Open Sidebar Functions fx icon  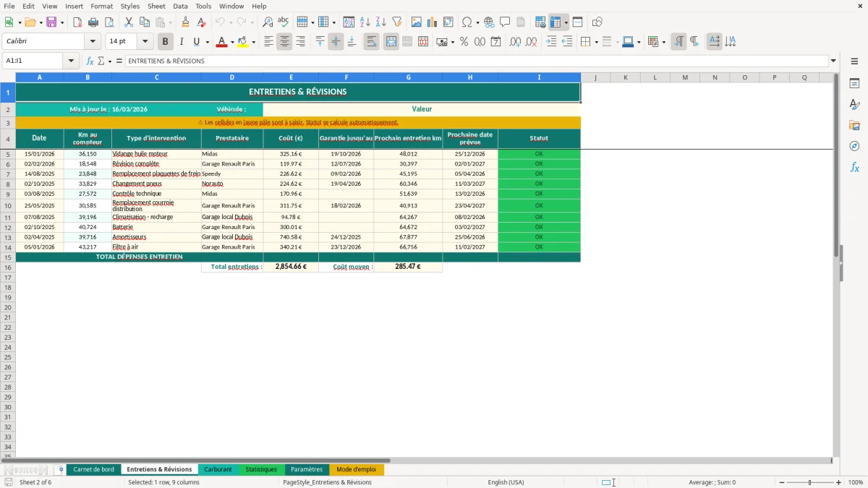(854, 167)
